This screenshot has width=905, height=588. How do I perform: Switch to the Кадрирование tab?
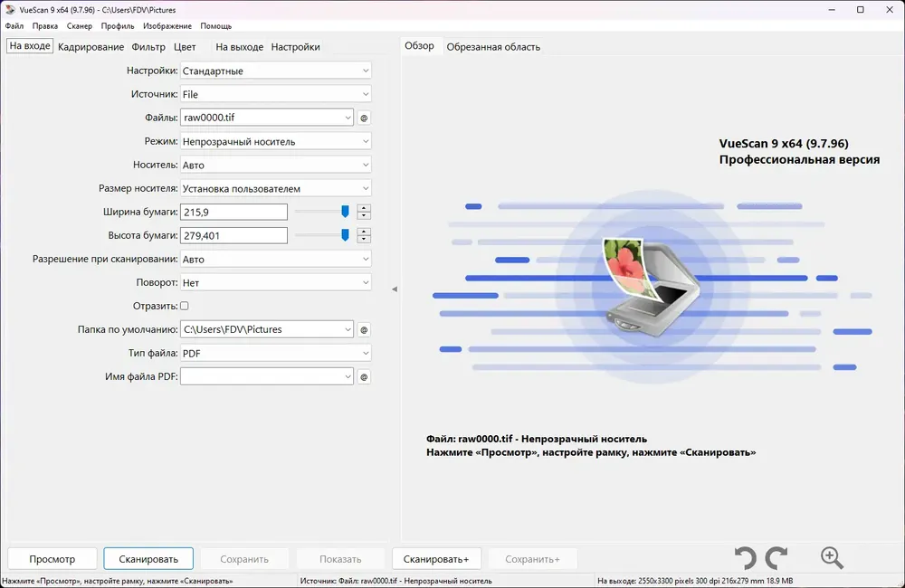click(90, 47)
